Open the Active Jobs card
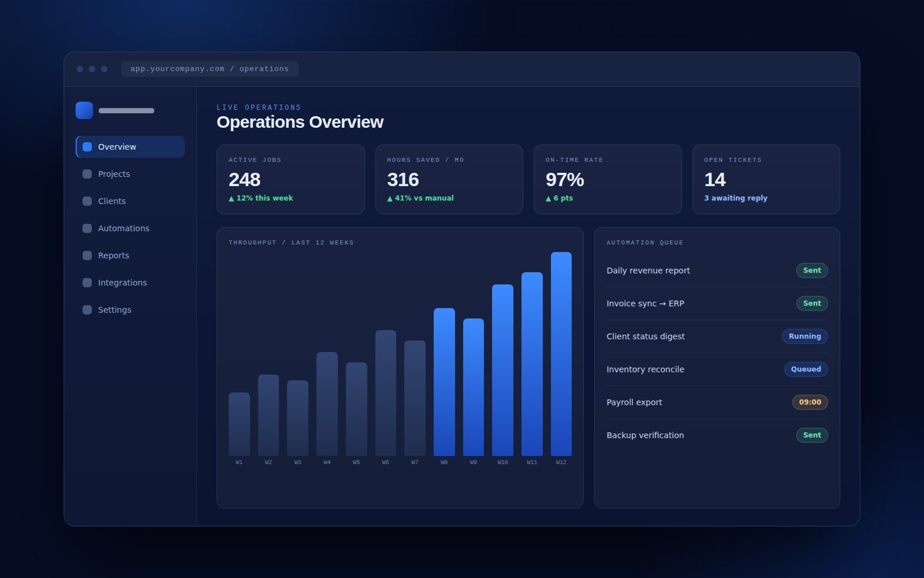This screenshot has width=924, height=578. tap(290, 179)
